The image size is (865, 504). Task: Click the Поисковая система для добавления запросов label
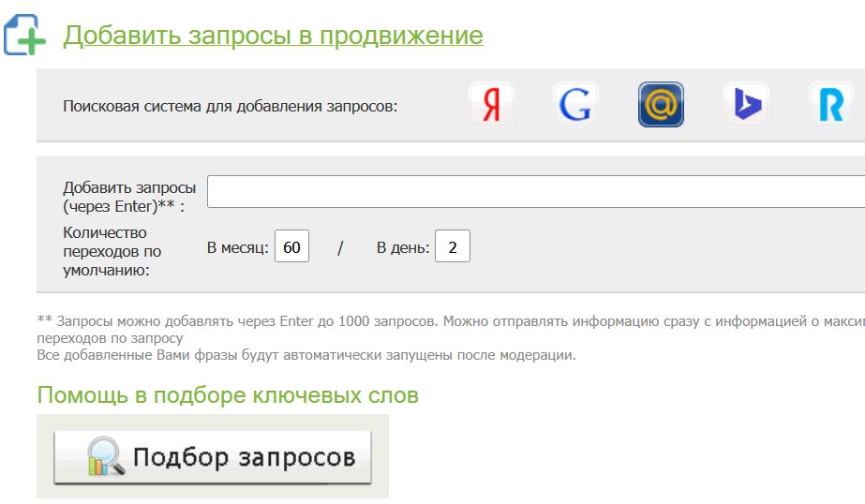pyautogui.click(x=231, y=106)
